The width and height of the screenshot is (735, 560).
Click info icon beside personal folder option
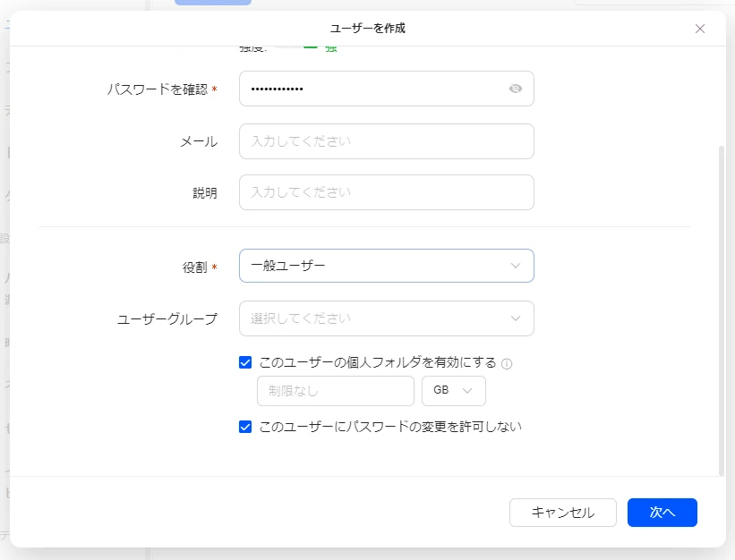(507, 364)
